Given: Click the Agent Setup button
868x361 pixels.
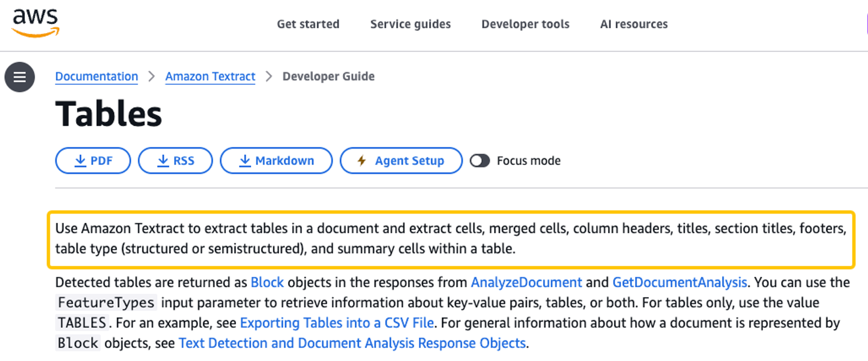Looking at the screenshot, I should coord(401,160).
